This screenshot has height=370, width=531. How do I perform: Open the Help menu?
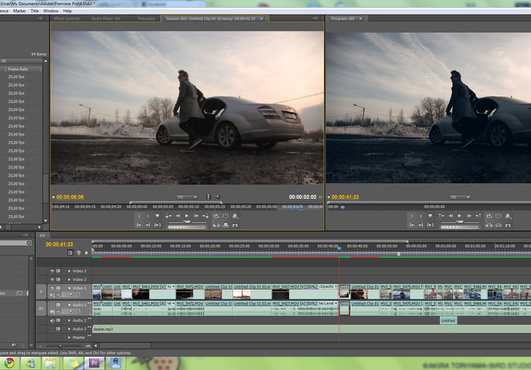(67, 11)
